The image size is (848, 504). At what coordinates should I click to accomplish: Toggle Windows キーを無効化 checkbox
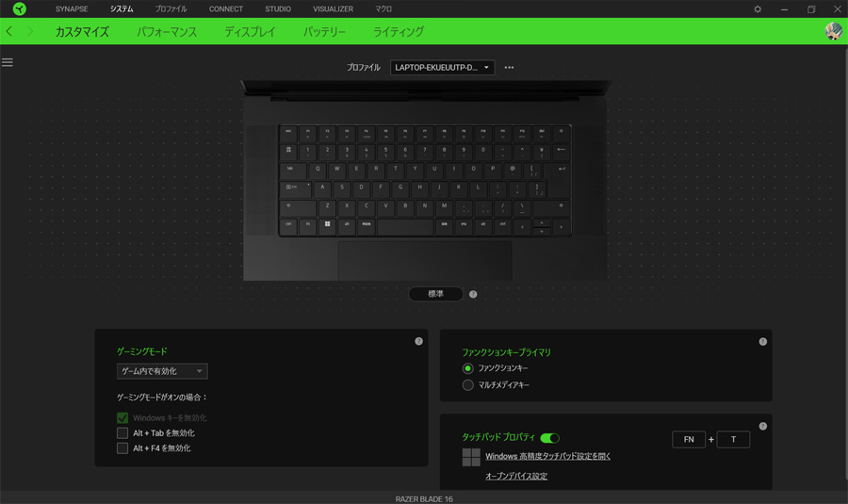click(x=122, y=418)
